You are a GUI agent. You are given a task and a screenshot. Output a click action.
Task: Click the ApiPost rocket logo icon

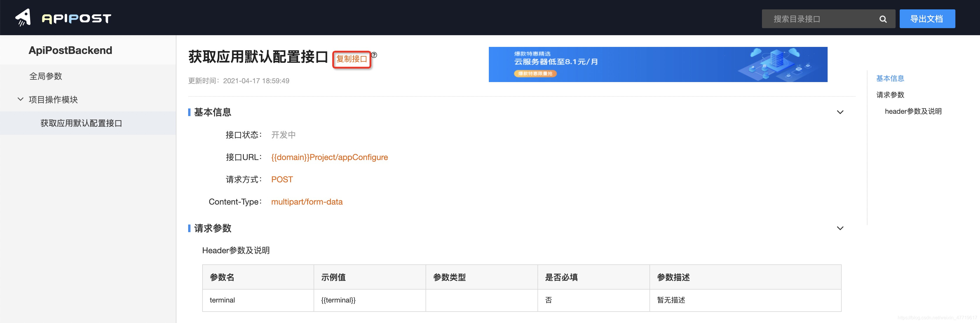[23, 18]
